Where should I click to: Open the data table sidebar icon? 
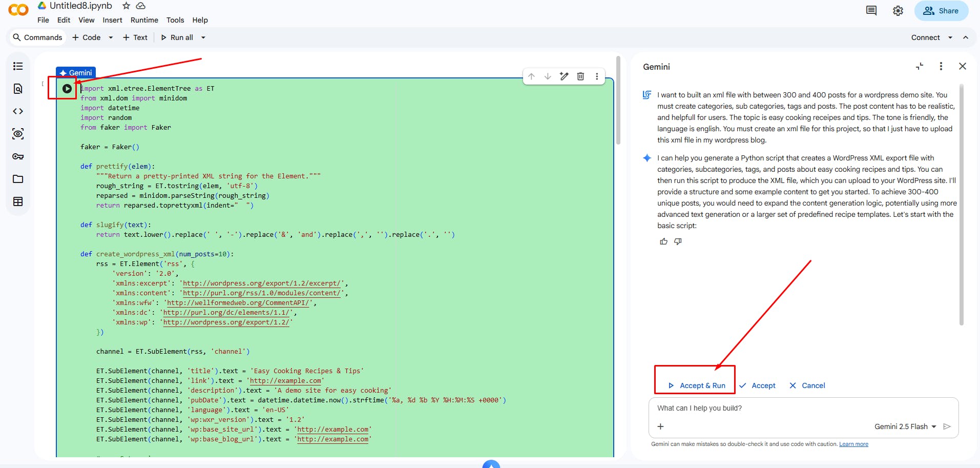click(x=18, y=201)
